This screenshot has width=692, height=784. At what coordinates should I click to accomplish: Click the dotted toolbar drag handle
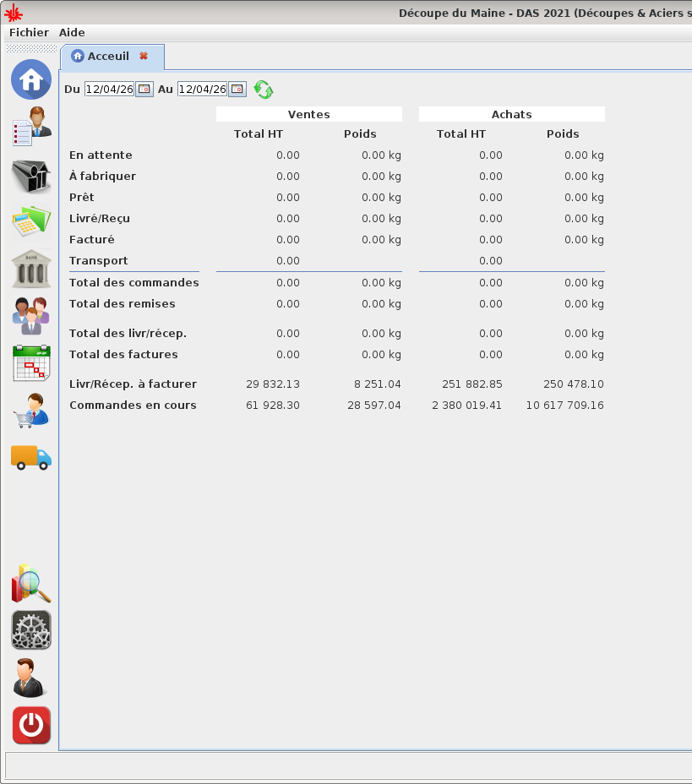(31, 48)
